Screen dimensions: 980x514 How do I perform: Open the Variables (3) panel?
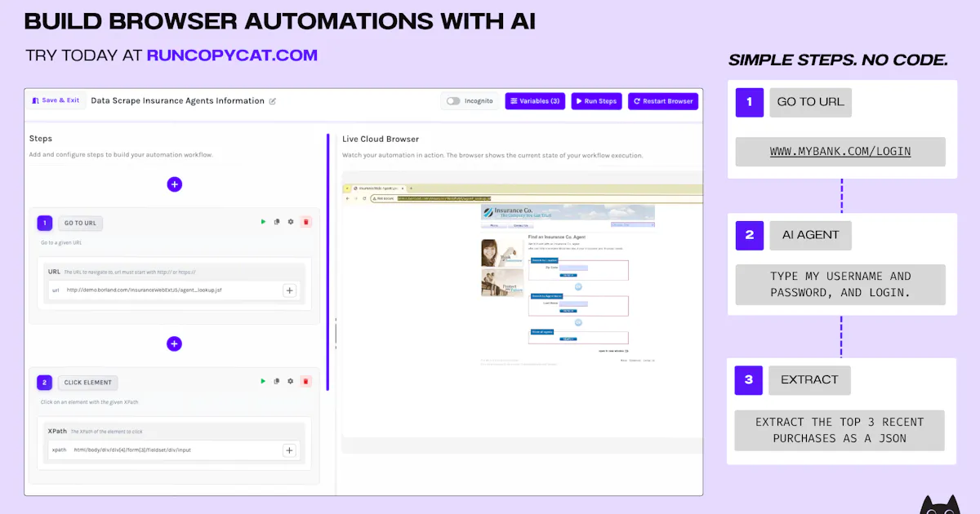coord(535,101)
